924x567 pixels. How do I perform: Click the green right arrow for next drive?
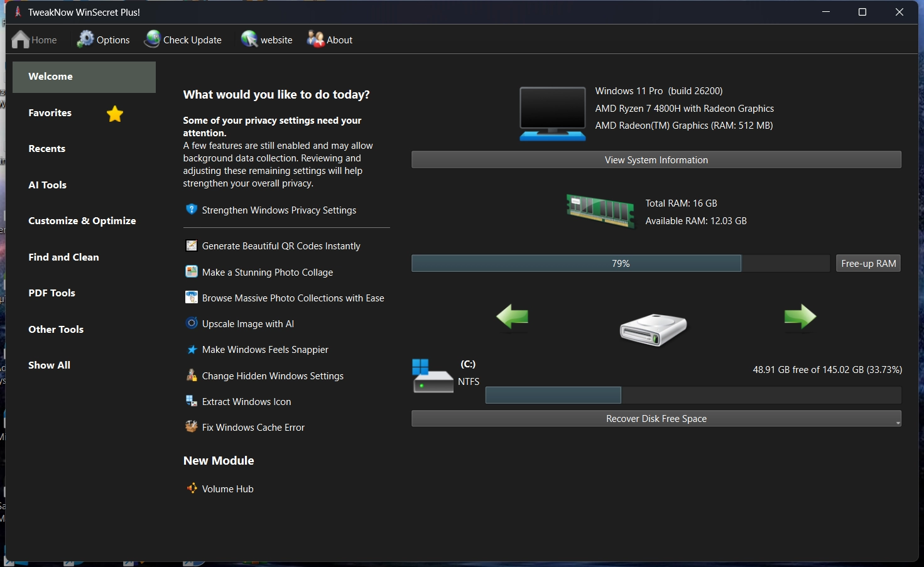800,316
